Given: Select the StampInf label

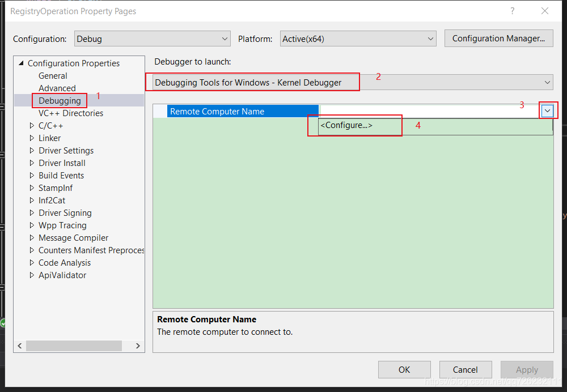Looking at the screenshot, I should (56, 188).
